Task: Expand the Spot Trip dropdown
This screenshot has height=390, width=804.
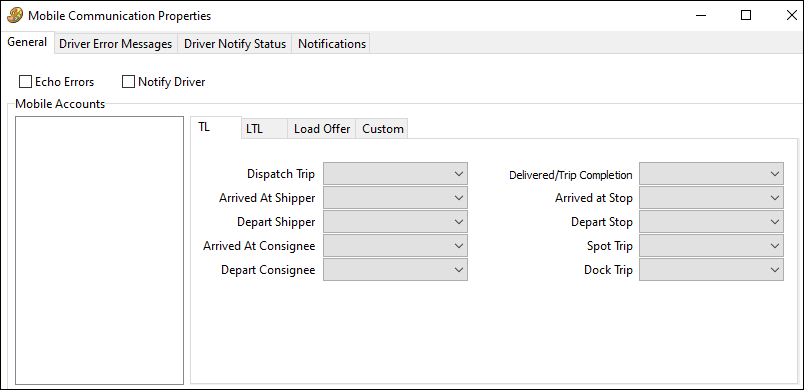Action: click(711, 246)
